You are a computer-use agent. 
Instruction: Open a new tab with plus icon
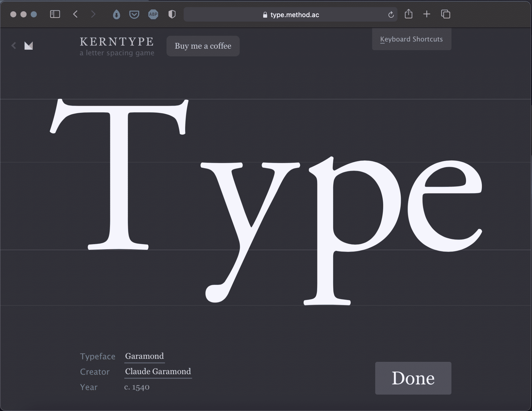click(427, 14)
